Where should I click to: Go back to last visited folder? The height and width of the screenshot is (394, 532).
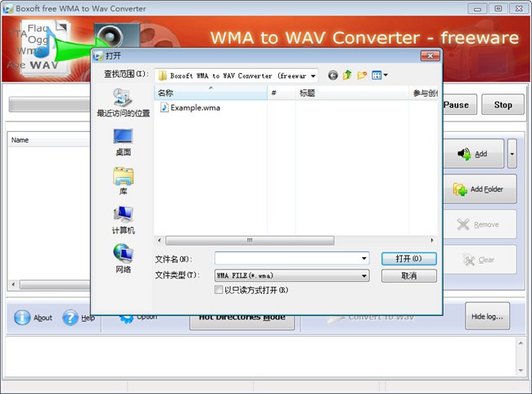point(333,75)
